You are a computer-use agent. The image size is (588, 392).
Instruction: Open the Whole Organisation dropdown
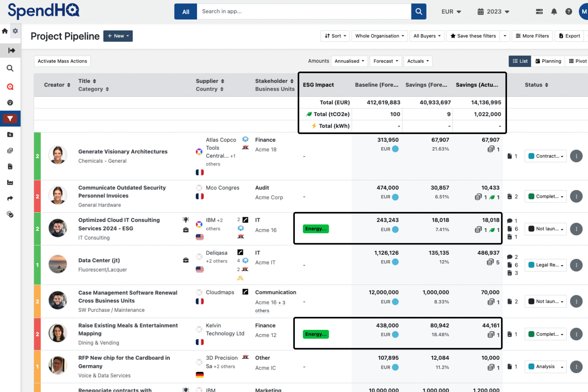[x=379, y=36]
